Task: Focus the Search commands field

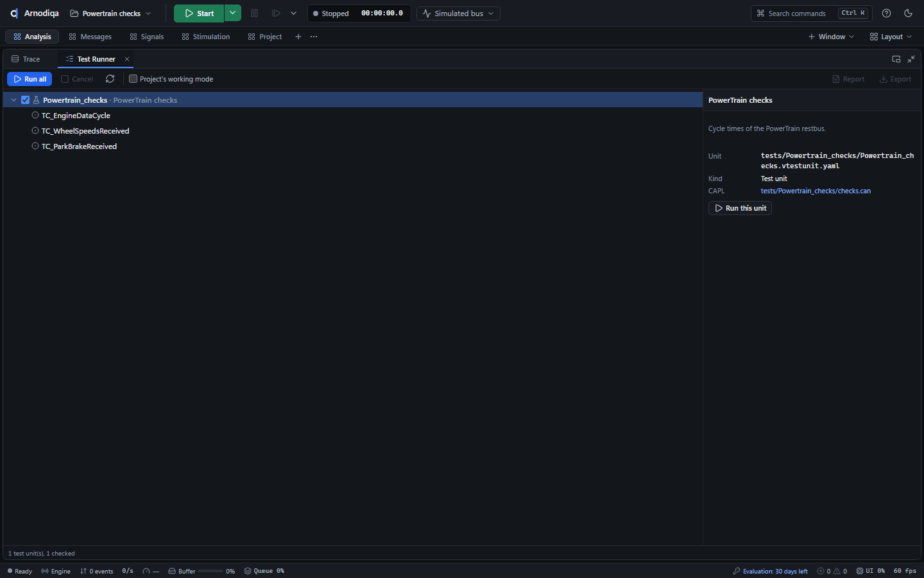Action: coord(810,13)
